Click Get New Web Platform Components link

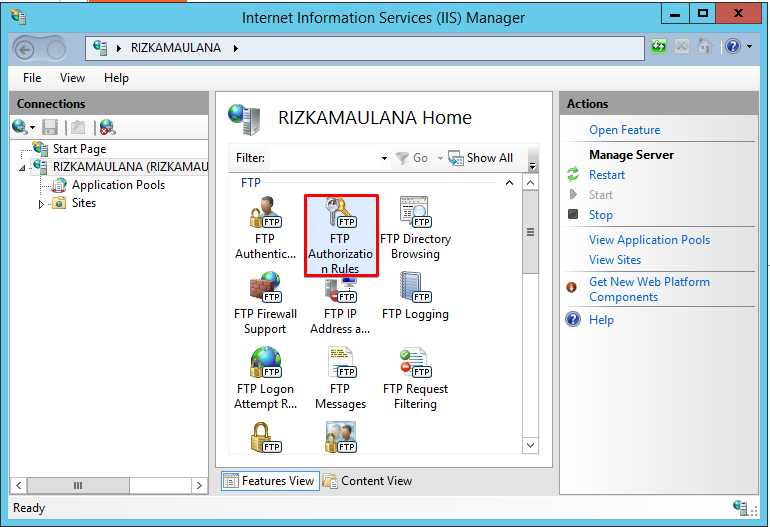tap(649, 289)
